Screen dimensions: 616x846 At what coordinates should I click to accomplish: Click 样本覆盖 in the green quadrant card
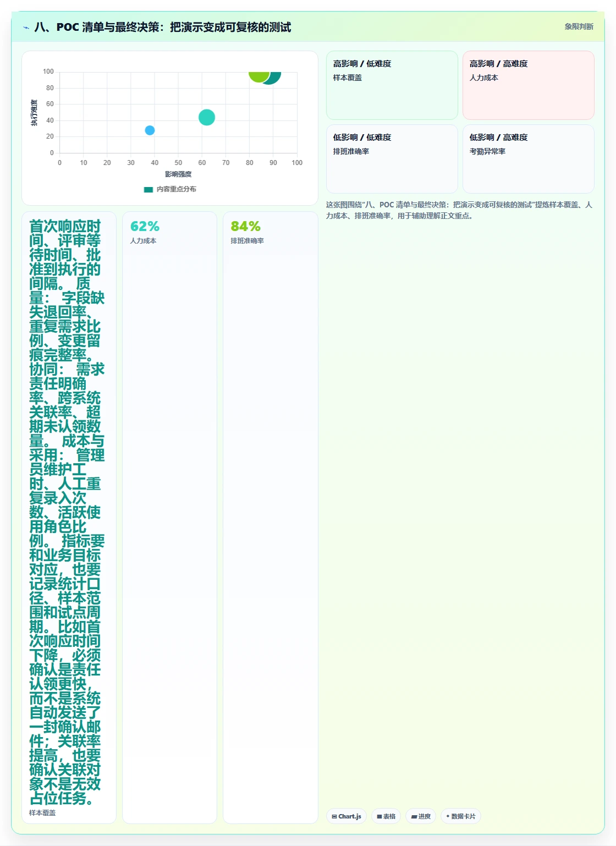pyautogui.click(x=348, y=78)
